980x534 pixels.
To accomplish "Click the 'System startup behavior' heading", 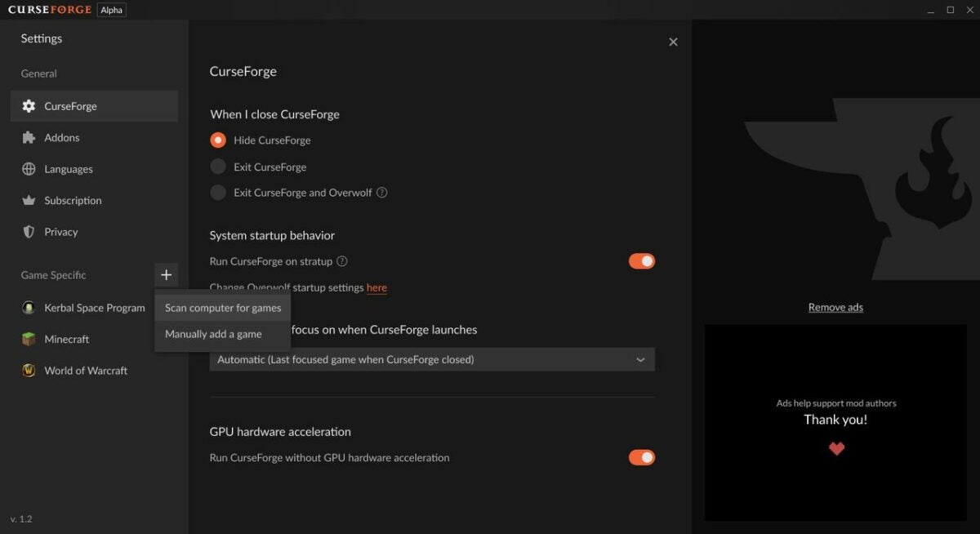I will pos(272,235).
